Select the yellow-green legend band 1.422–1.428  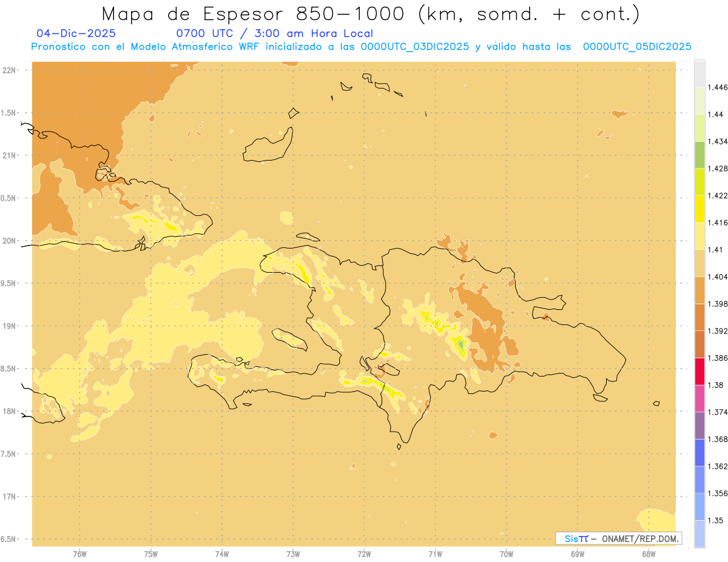(x=699, y=182)
